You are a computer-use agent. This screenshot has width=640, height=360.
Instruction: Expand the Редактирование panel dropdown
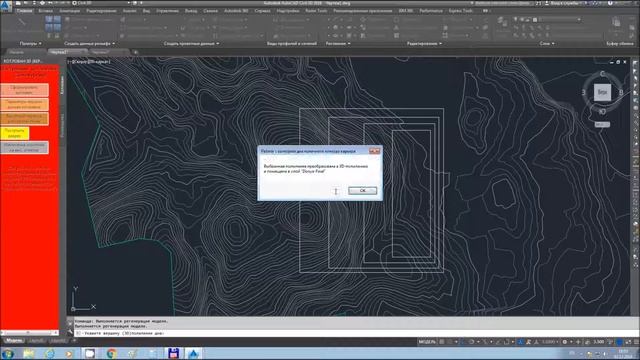(x=424, y=43)
